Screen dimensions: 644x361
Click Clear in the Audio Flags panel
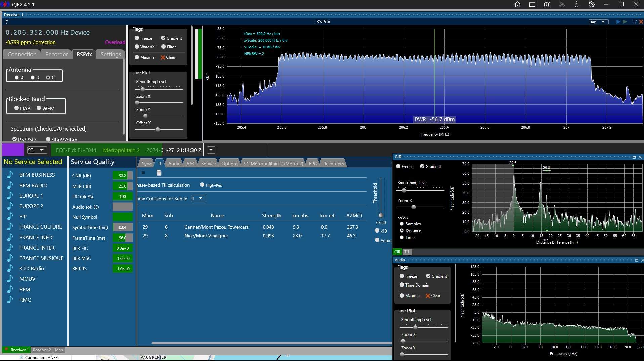(433, 296)
